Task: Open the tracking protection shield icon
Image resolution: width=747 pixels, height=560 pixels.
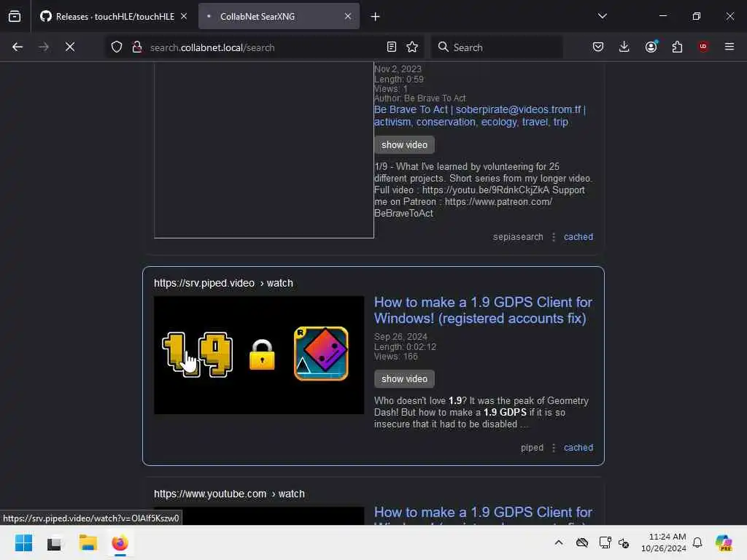Action: point(117,47)
